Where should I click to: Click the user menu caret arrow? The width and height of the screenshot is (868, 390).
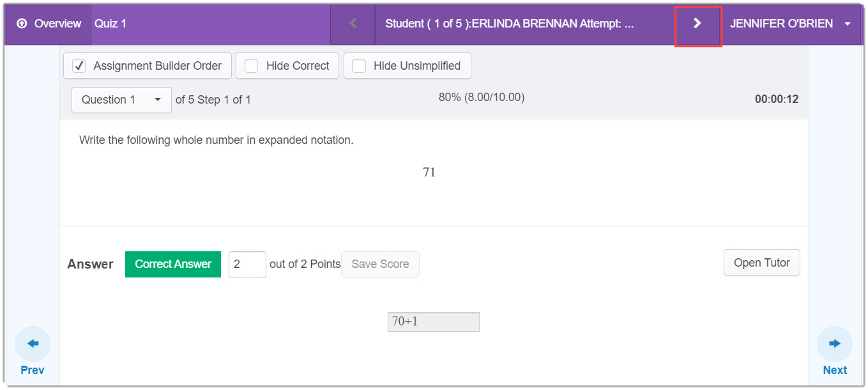848,24
